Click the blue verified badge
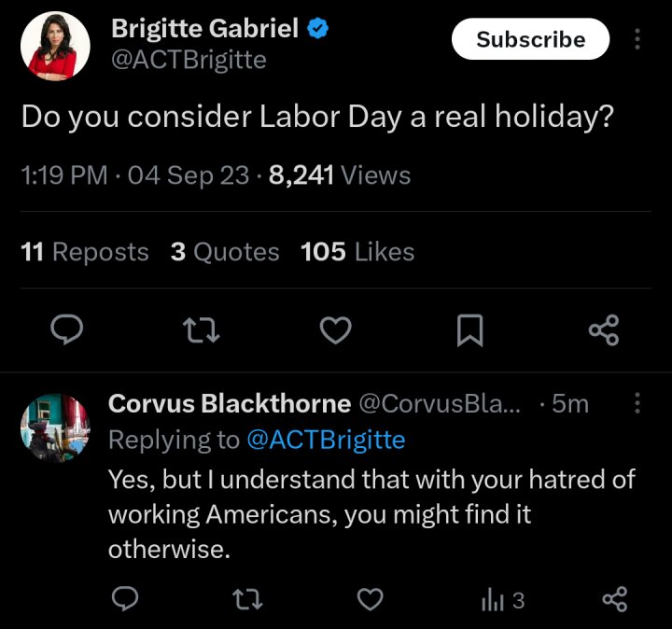 point(318,29)
